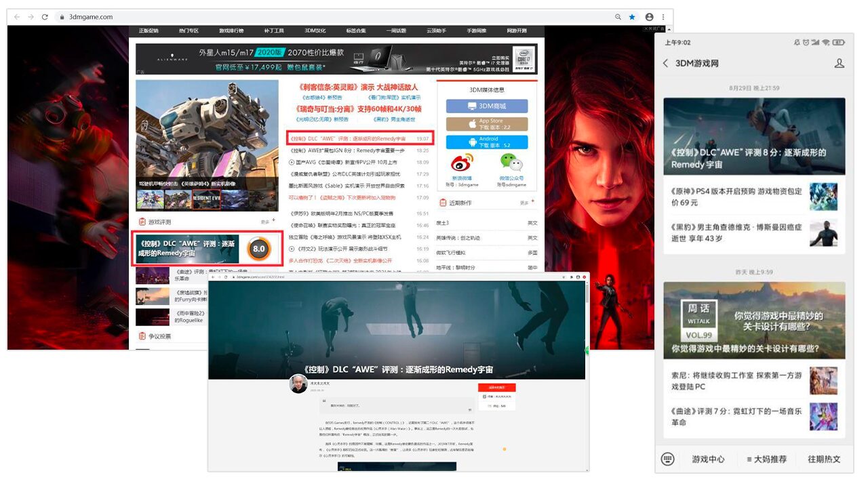This screenshot has height=488, width=868.
Task: Expand the 大妈推荐 menu on the phone
Action: tap(766, 459)
